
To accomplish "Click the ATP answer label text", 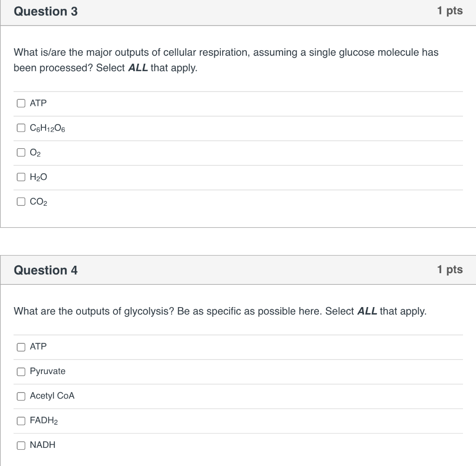I will [38, 103].
